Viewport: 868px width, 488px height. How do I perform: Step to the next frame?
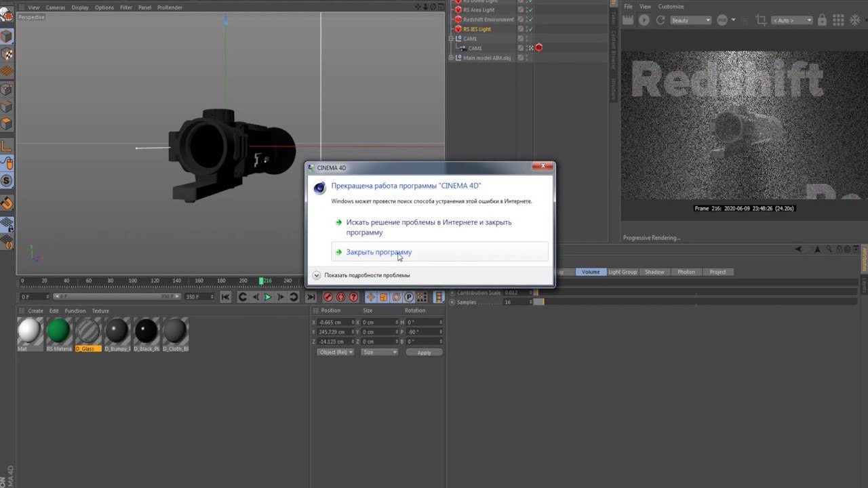(281, 297)
